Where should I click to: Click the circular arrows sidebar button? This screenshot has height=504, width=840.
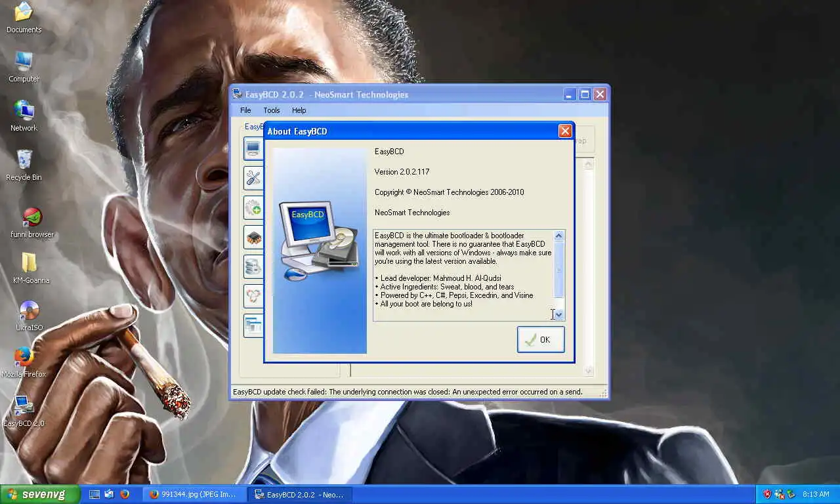253,296
